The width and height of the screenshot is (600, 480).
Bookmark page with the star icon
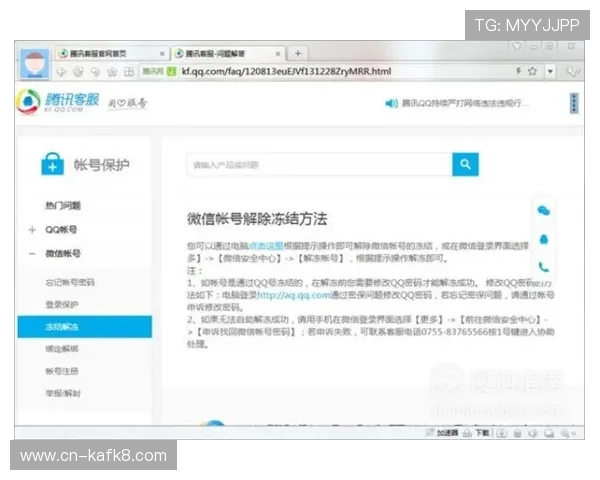pos(532,71)
